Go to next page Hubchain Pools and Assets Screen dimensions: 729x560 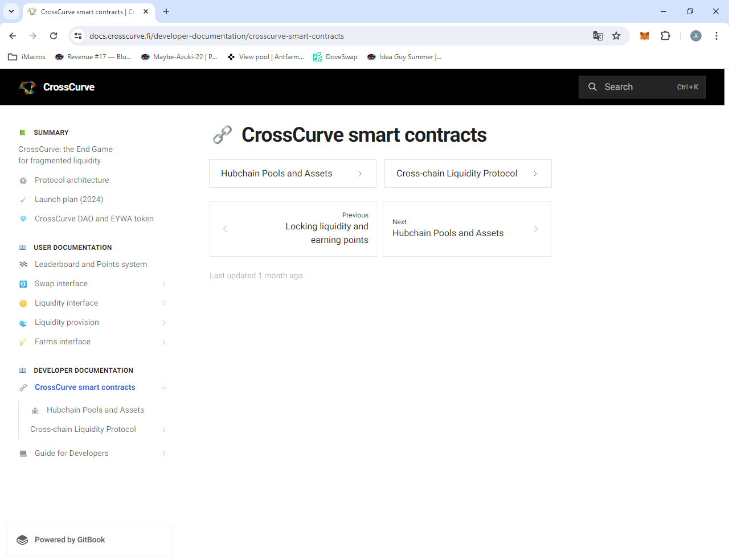click(467, 229)
